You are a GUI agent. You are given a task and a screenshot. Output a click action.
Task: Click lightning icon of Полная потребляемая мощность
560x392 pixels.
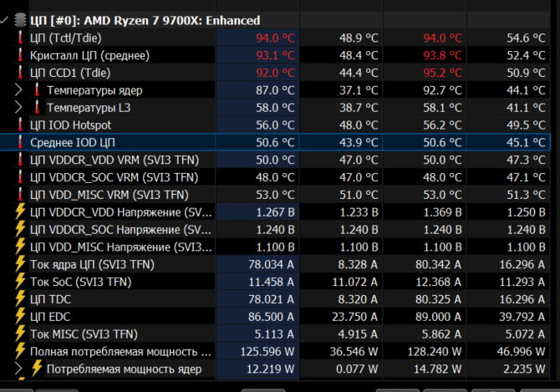coord(20,351)
